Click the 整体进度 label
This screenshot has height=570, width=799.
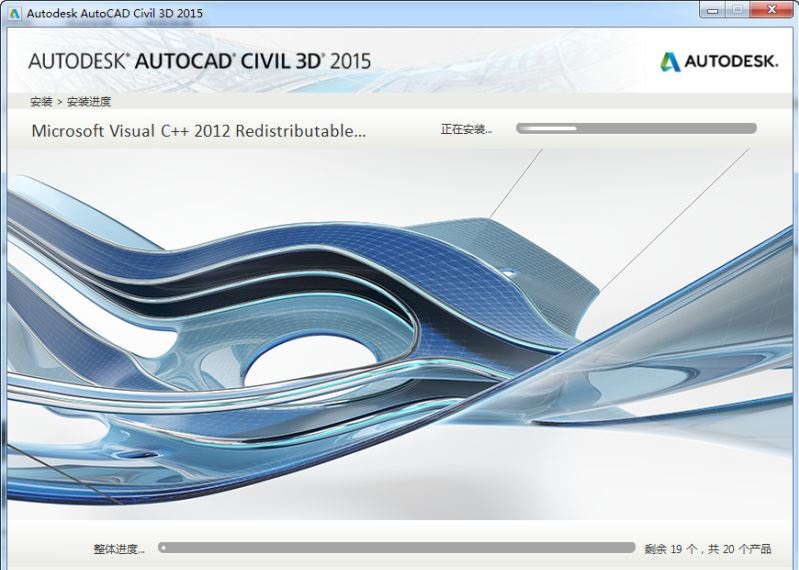[x=119, y=549]
